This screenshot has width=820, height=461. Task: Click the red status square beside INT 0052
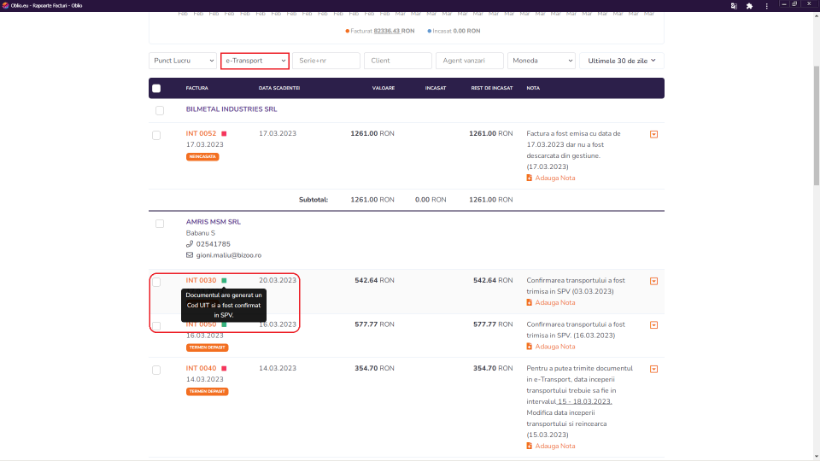[x=224, y=134]
